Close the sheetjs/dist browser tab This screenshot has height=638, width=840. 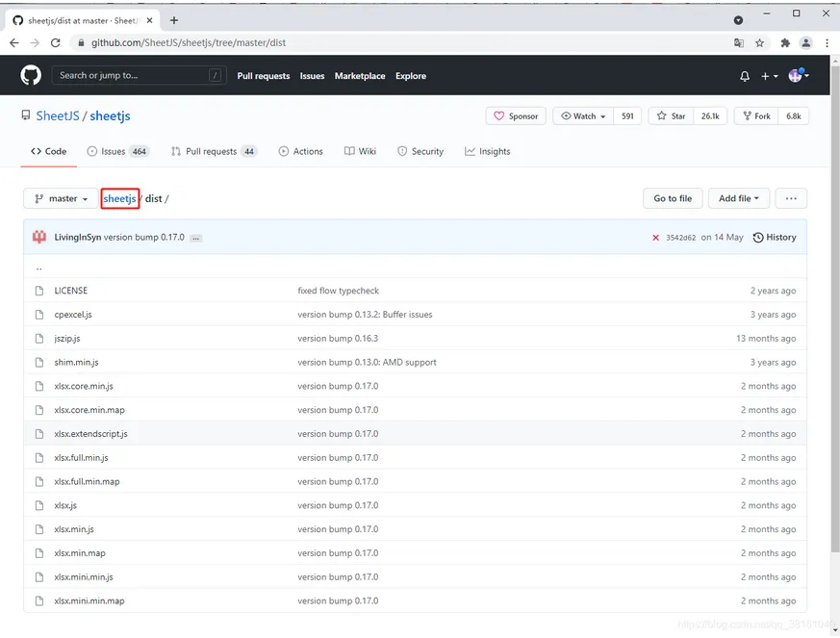149,20
